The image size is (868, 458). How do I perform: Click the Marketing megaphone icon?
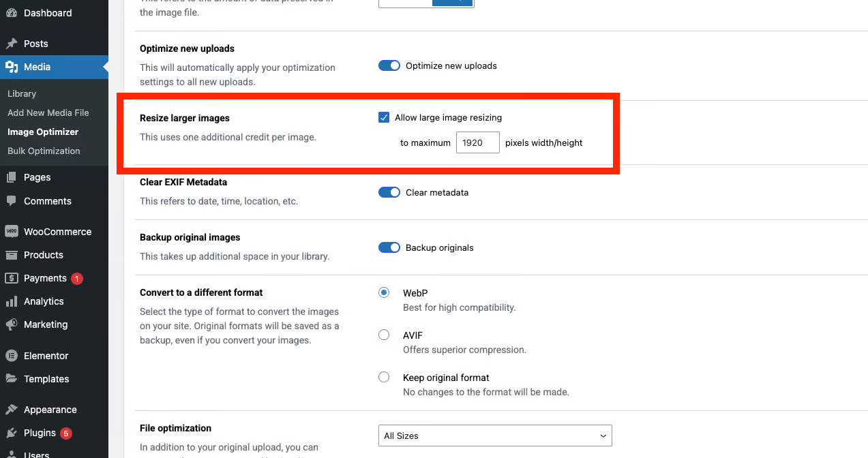tap(12, 324)
